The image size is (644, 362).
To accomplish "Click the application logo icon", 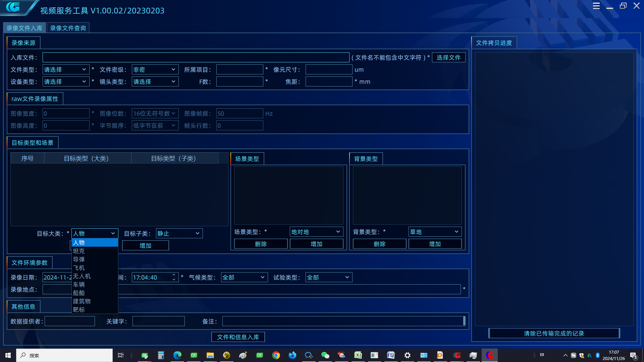I will (13, 7).
